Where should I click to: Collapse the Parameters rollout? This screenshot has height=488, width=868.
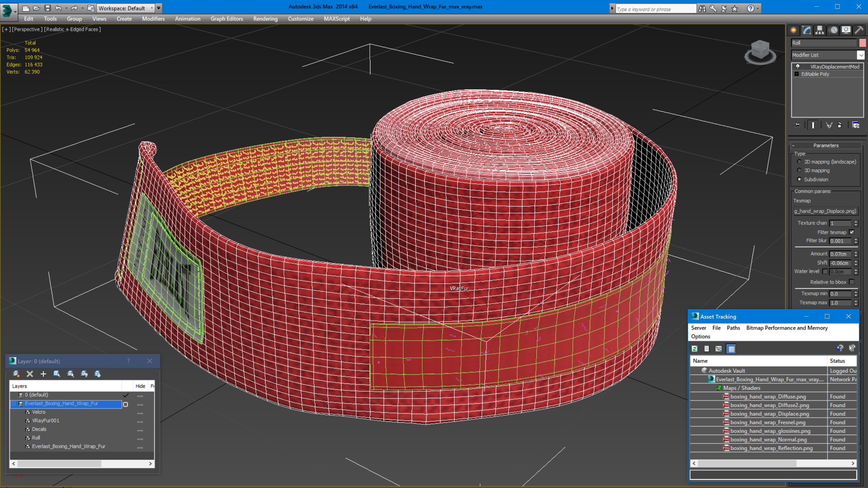coord(793,146)
